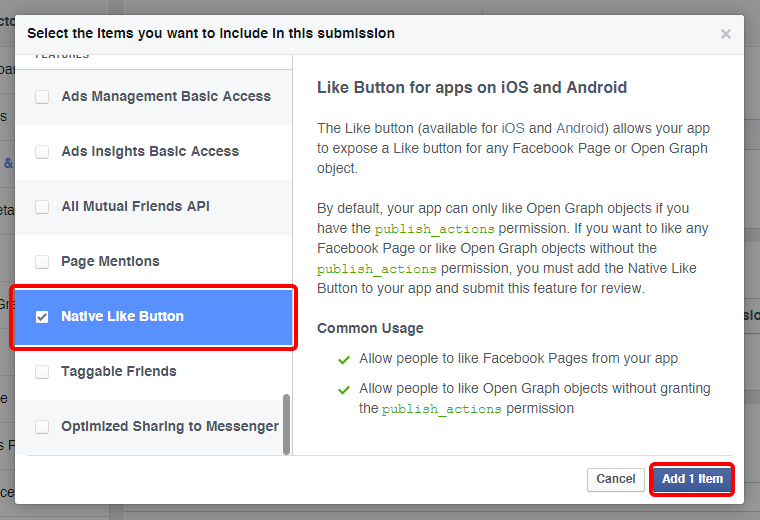Select All Mutual Friends API label
Screen dimensions: 760x520
(x=135, y=207)
